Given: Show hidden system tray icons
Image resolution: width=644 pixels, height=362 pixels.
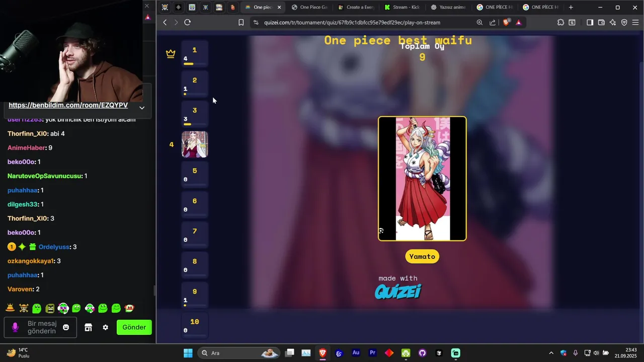Looking at the screenshot, I should [x=551, y=353].
